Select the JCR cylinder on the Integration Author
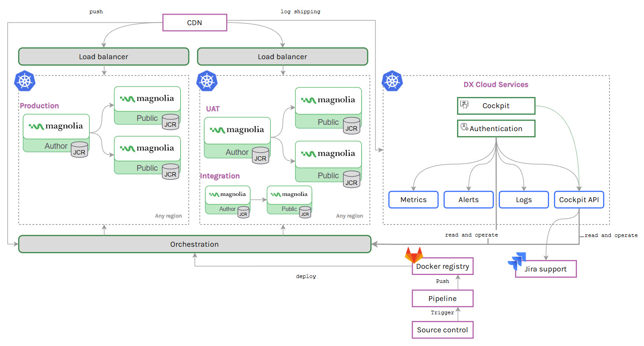644x346 pixels. [243, 212]
